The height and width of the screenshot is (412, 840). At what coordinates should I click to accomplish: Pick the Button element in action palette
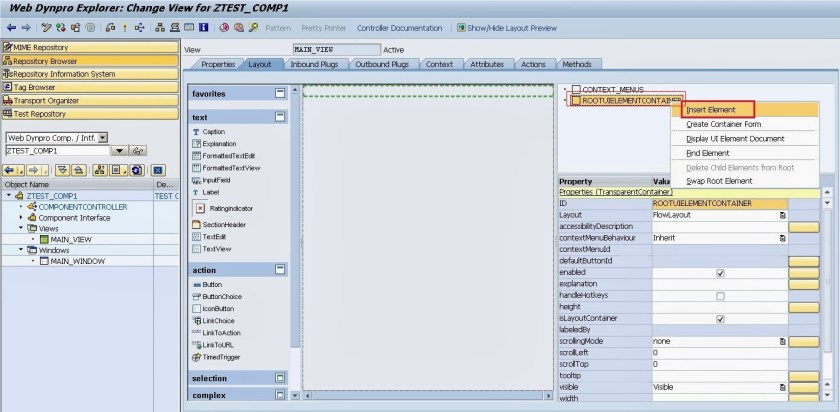(207, 284)
